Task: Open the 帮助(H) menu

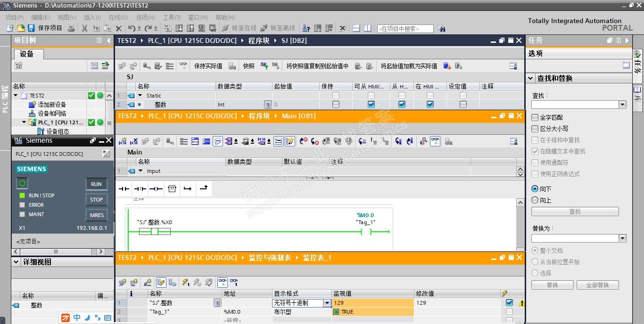Action: 225,17
